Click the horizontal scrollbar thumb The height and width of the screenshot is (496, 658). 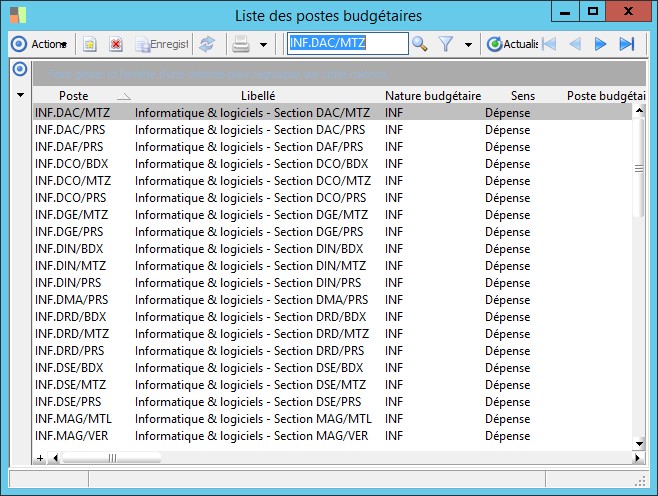pos(112,458)
